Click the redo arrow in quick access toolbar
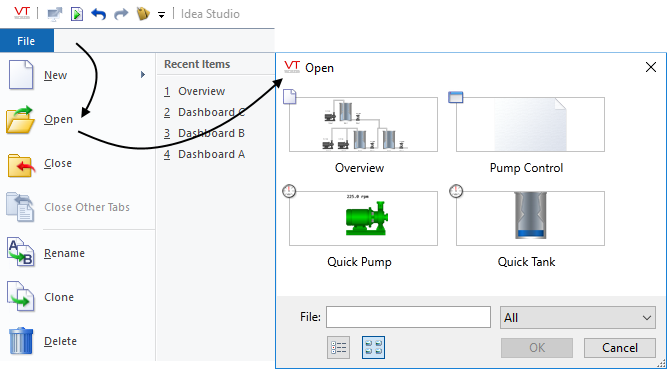This screenshot has width=667, height=369. (x=121, y=14)
